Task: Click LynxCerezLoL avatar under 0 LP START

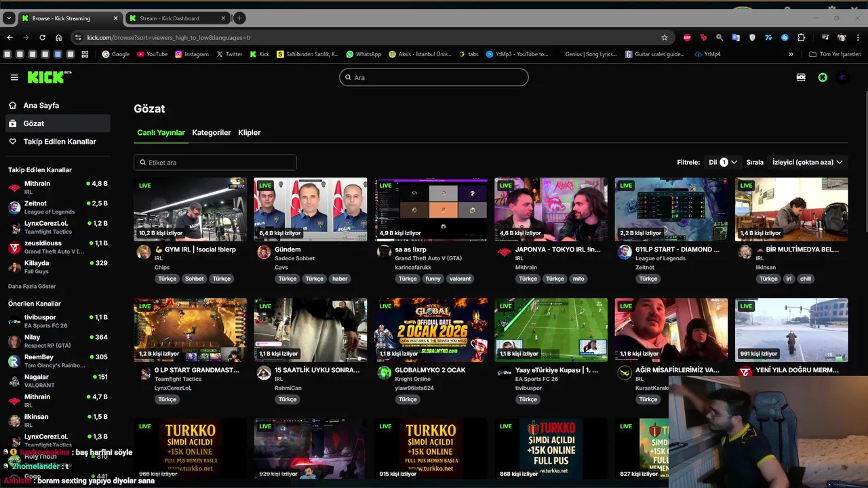Action: coord(144,373)
